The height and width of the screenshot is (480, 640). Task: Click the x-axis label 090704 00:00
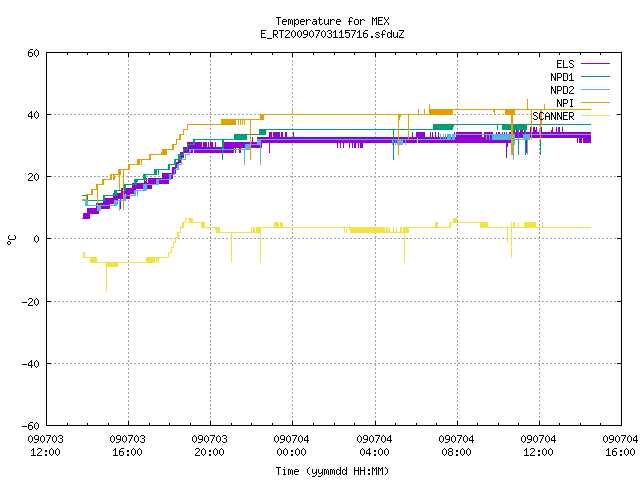[291, 446]
